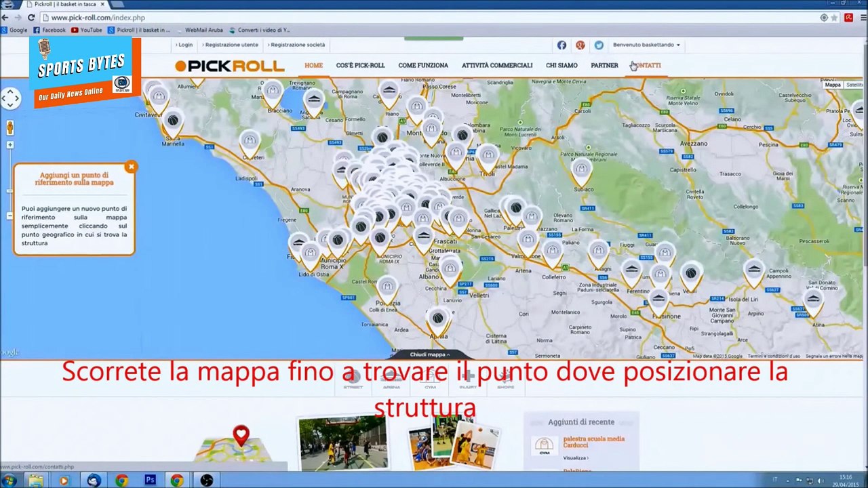Click the red extension icon in Chrome toolbar
Viewport: 868px width, 488px height.
[848, 18]
